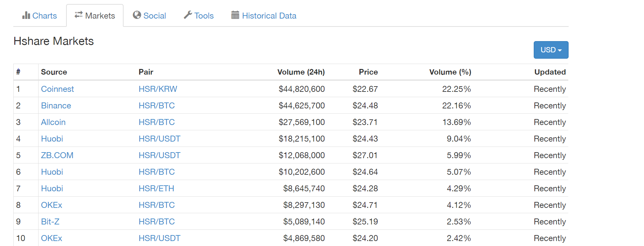
Task: Click the 13.69% volume share cell
Action: coord(456,122)
